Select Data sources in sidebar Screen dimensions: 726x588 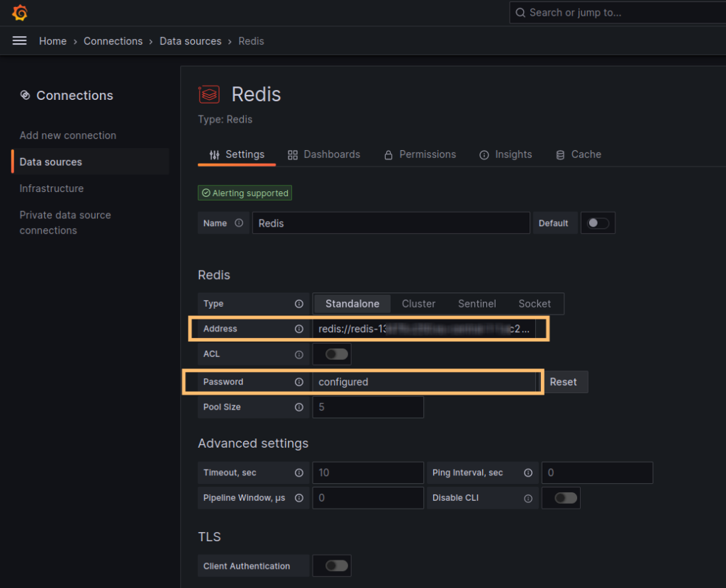[91, 162]
